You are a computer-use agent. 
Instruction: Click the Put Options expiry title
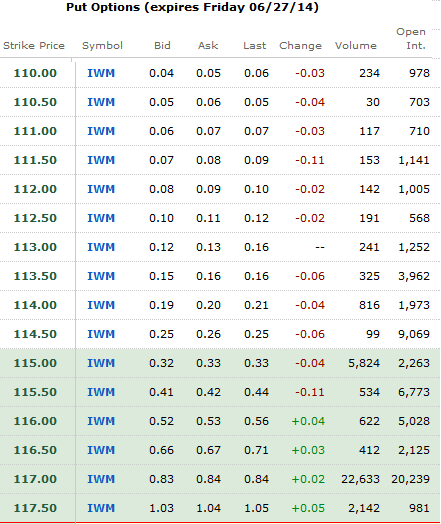click(x=192, y=7)
